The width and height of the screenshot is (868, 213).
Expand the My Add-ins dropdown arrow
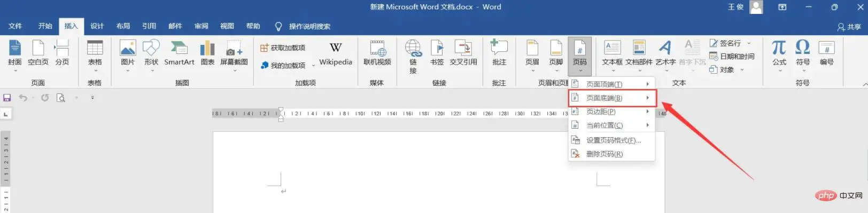313,66
